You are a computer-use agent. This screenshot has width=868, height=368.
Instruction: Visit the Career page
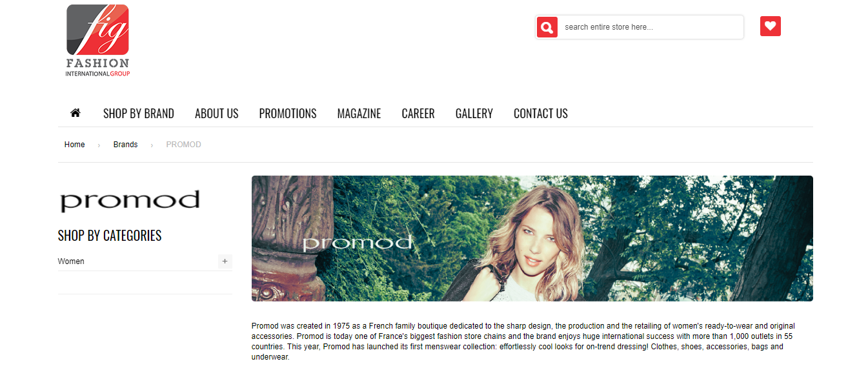pyautogui.click(x=418, y=114)
